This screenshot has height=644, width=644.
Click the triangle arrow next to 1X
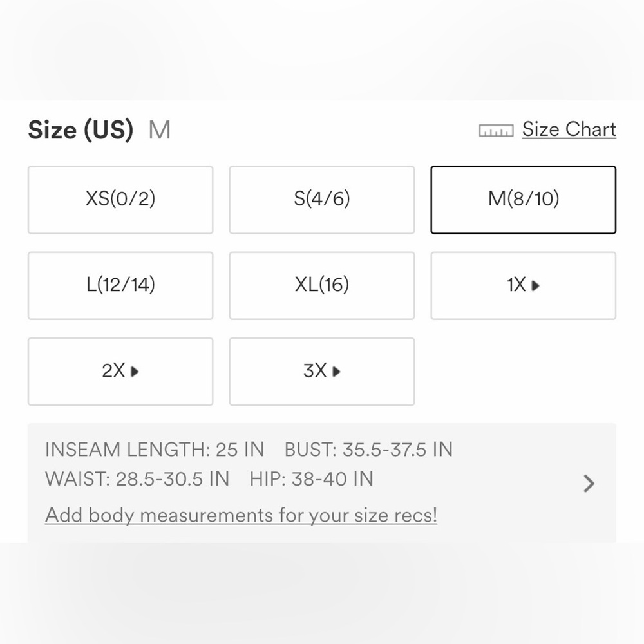[536, 285]
